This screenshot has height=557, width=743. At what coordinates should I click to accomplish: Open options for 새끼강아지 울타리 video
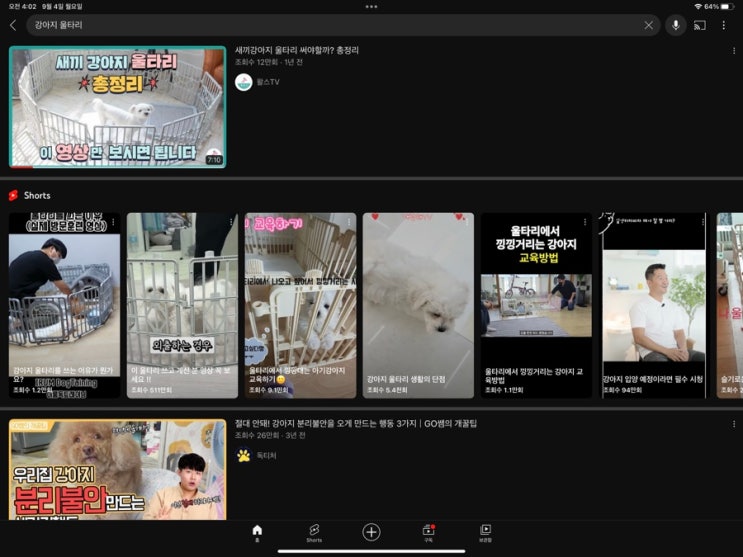point(734,51)
